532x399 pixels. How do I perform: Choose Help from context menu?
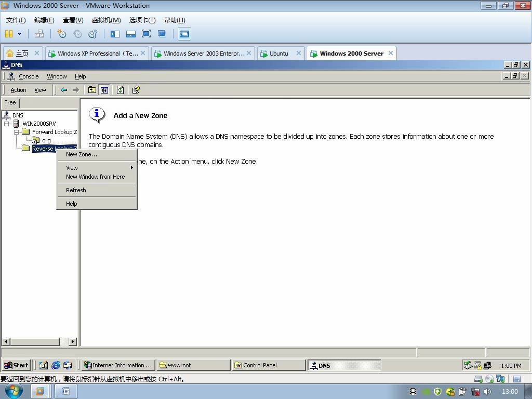pyautogui.click(x=97, y=204)
